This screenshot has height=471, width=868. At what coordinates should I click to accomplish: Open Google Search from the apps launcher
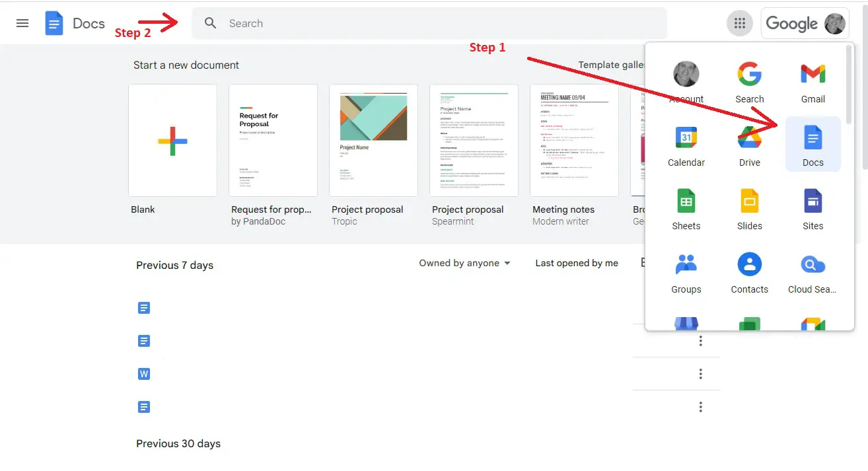[x=750, y=81]
